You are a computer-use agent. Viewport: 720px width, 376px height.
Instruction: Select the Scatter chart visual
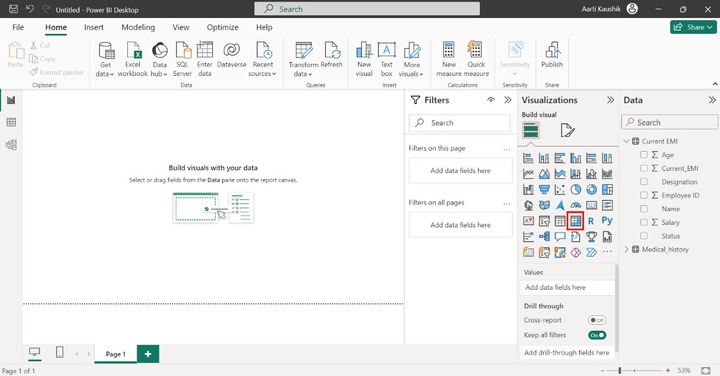pos(560,190)
